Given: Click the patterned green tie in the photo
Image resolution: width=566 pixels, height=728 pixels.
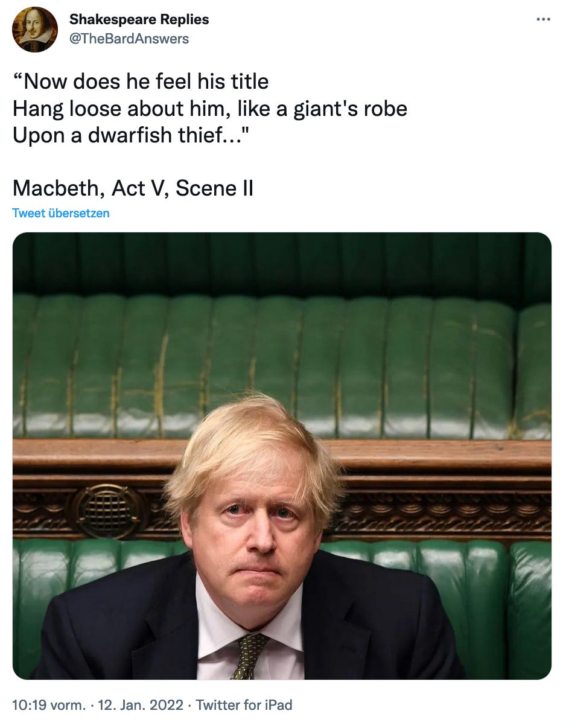Looking at the screenshot, I should click(249, 655).
